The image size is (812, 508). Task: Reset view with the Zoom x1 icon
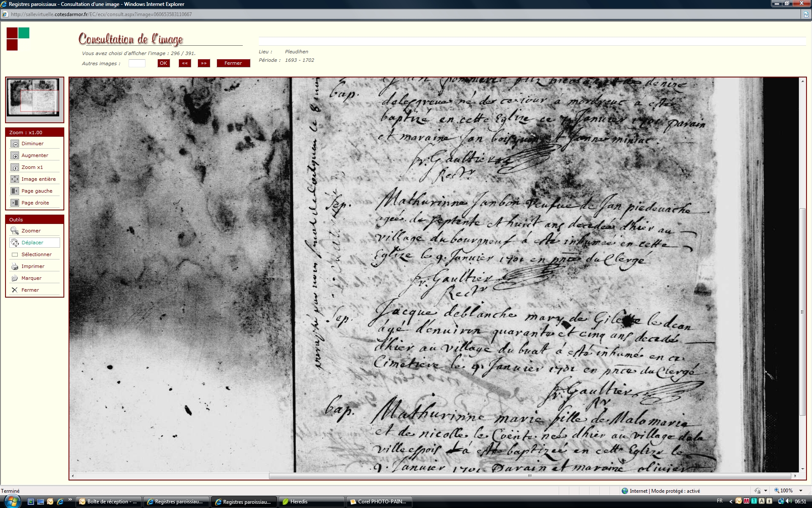pos(15,168)
